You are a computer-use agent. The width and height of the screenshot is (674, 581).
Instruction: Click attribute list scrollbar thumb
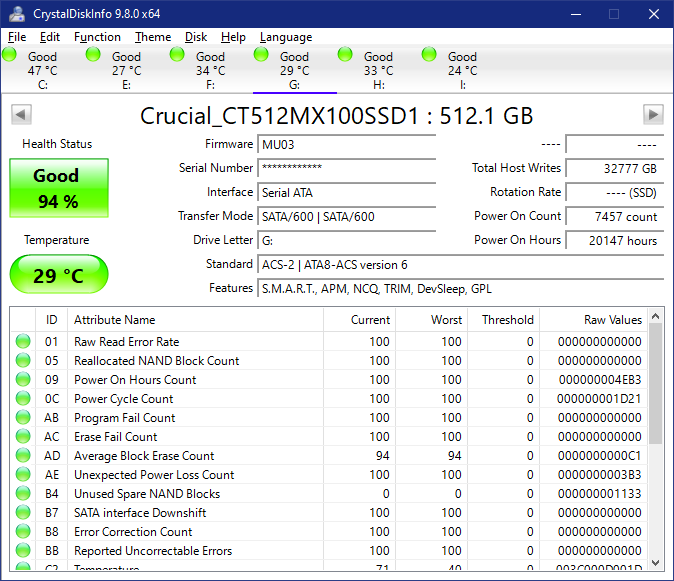[656, 384]
